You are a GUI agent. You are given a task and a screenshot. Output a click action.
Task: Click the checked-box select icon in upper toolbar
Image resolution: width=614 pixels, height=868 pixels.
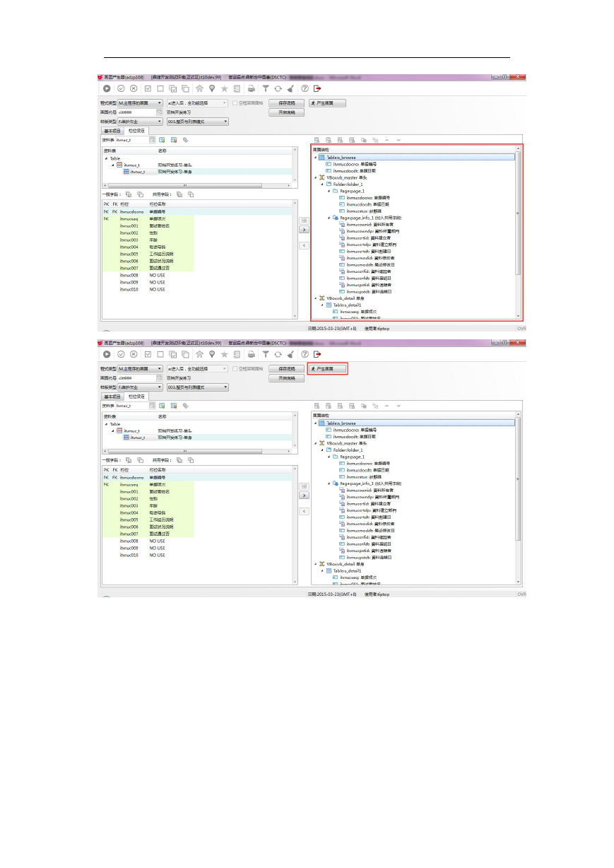tap(148, 88)
